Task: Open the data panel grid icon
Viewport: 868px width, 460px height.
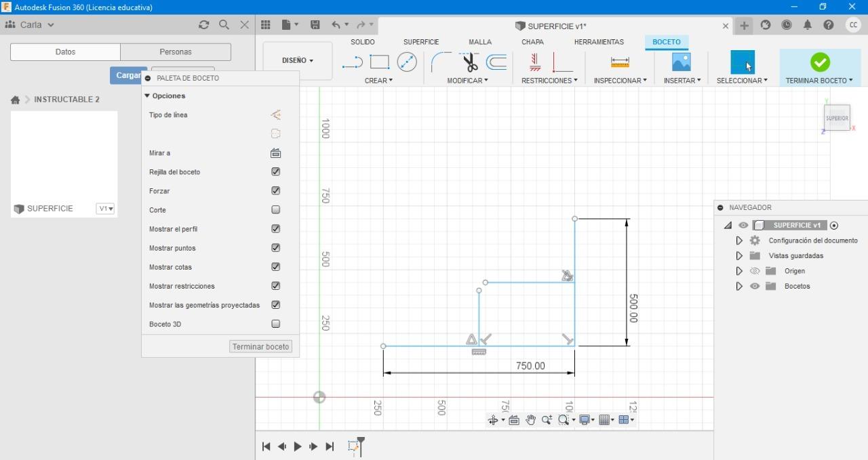Action: pyautogui.click(x=266, y=25)
